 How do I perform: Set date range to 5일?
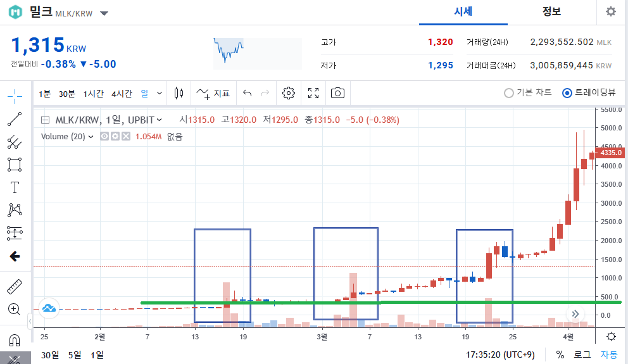75,355
